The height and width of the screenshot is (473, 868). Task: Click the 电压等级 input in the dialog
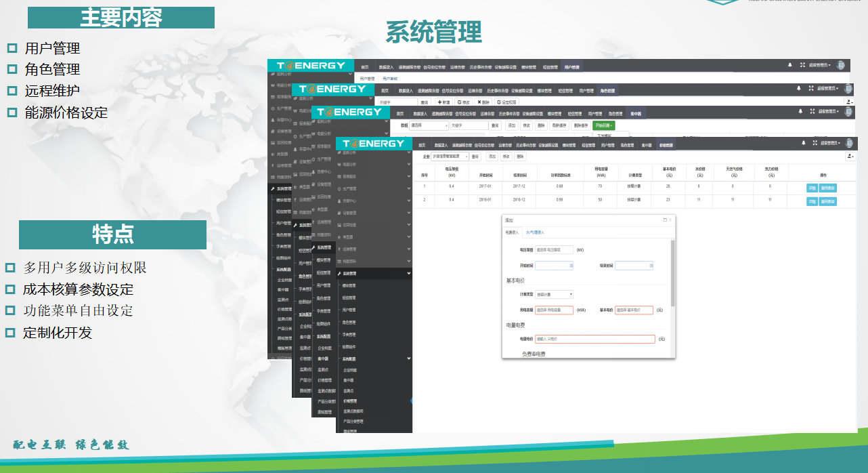[554, 249]
